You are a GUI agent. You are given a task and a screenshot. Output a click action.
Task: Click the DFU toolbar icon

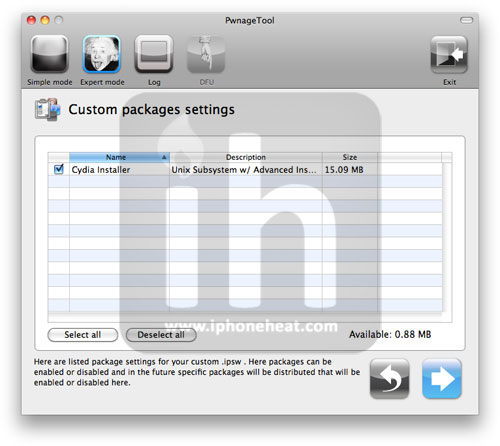tap(206, 54)
